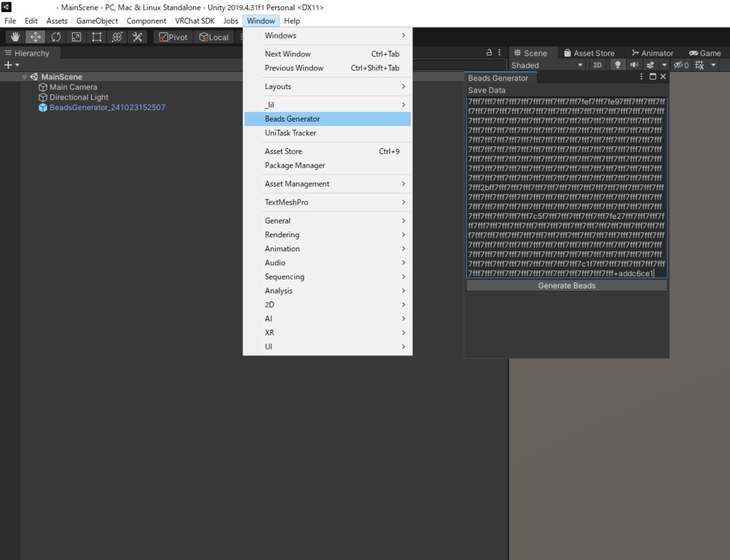Select Directional Light in Hierarchy
The width and height of the screenshot is (730, 560).
point(78,97)
